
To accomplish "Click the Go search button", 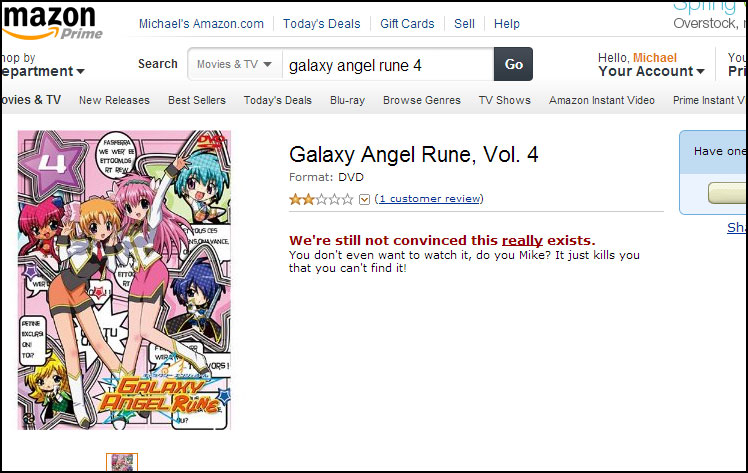I will 513,64.
